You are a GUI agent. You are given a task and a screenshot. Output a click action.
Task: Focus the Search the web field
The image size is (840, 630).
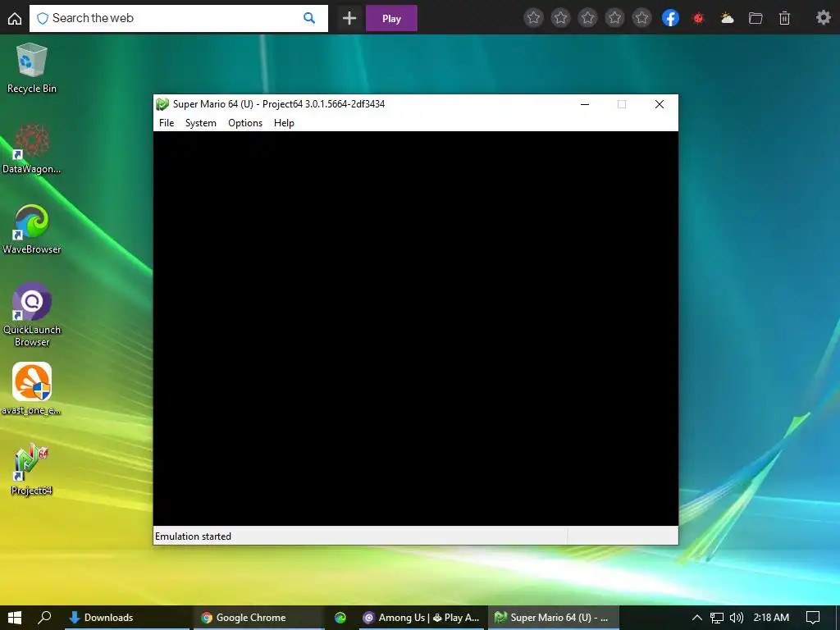coord(178,18)
